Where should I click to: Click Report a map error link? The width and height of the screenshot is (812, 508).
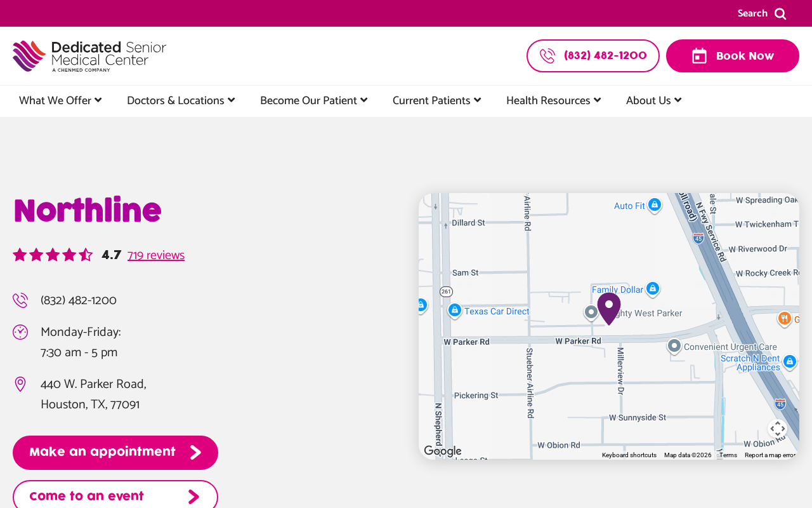(x=770, y=455)
